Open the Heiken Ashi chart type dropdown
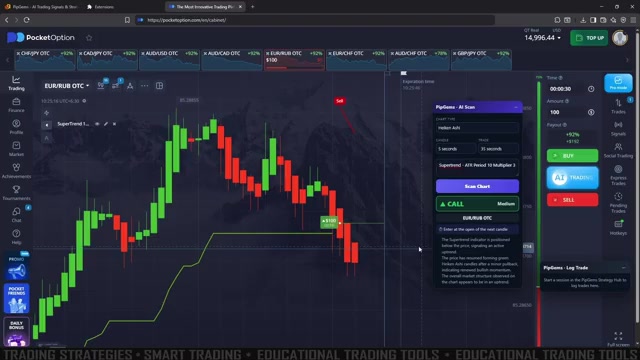This screenshot has width=640, height=360. pos(477,128)
